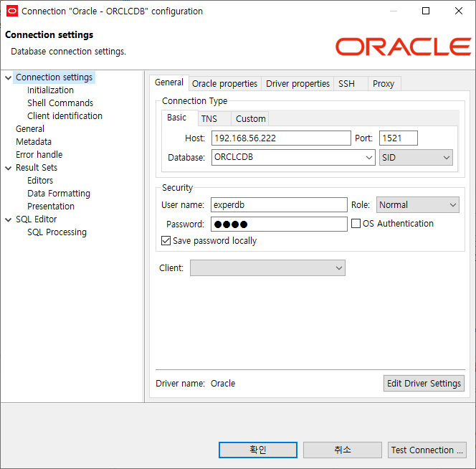Open the Shell Commands page

tap(60, 103)
